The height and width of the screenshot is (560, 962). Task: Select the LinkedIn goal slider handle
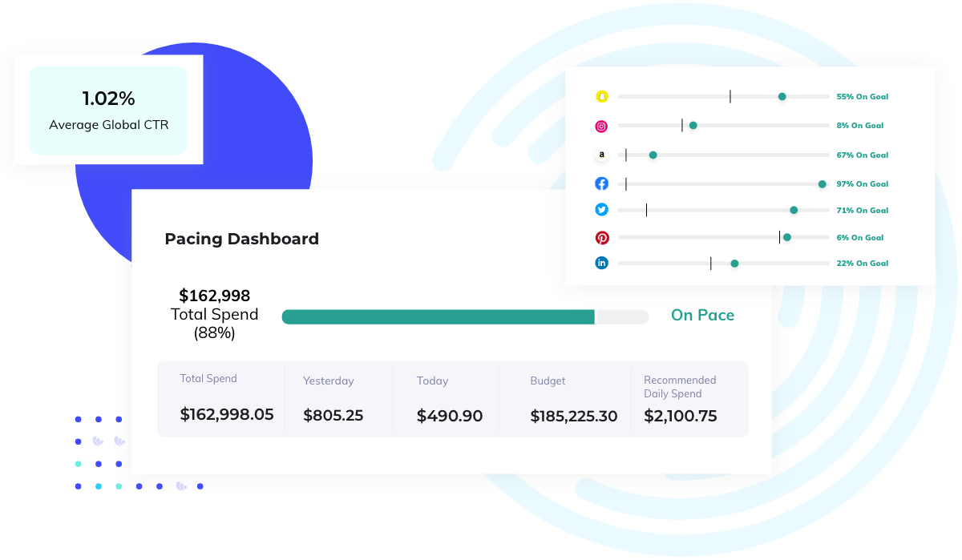point(734,263)
